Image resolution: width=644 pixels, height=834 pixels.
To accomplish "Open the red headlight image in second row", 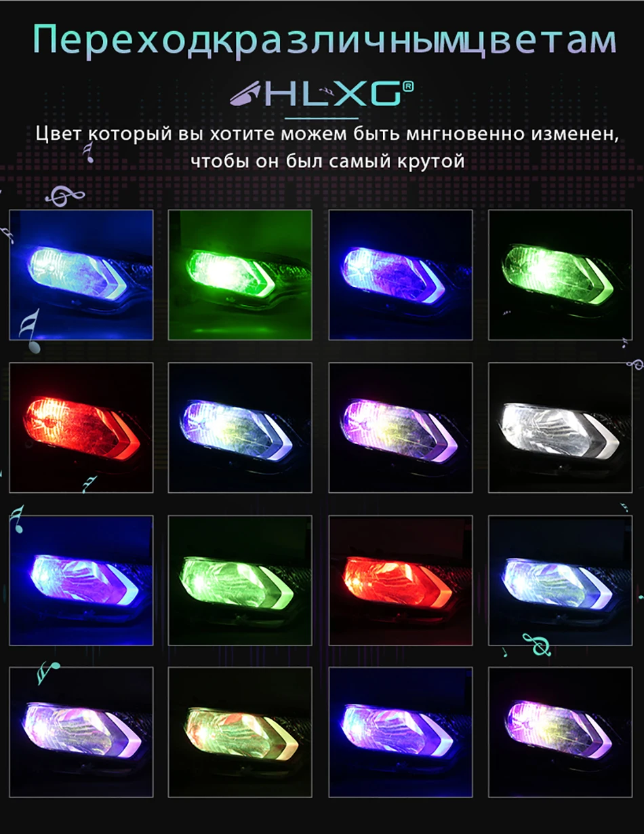I will click(x=81, y=428).
